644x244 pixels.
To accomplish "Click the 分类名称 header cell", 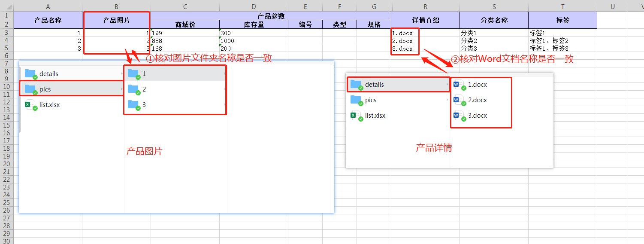I will click(494, 20).
